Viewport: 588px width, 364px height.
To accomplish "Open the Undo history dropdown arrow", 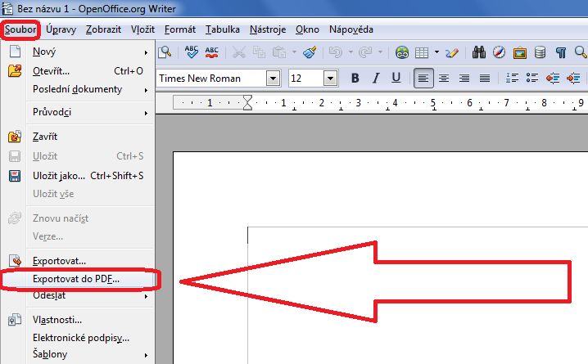I will click(351, 52).
